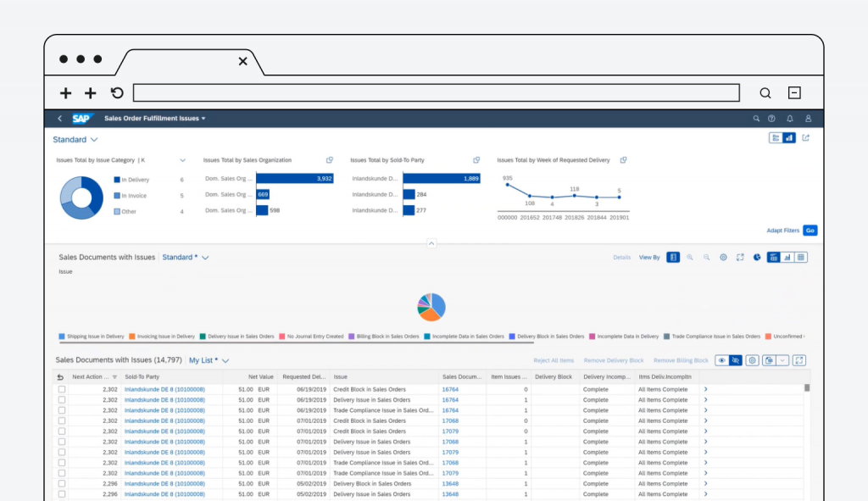
Task: Expand Sales Order Fulfillment Issues title menu
Action: pos(203,119)
